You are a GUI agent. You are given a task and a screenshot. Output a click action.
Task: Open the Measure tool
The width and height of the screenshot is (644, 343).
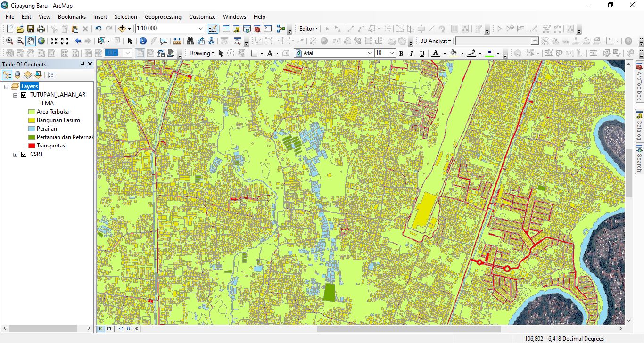178,41
